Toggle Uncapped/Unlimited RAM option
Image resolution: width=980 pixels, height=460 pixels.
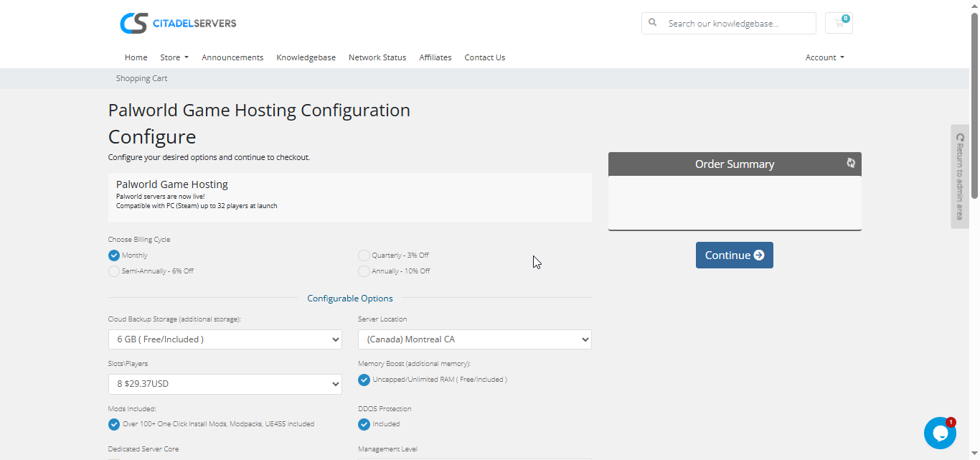pyautogui.click(x=364, y=380)
